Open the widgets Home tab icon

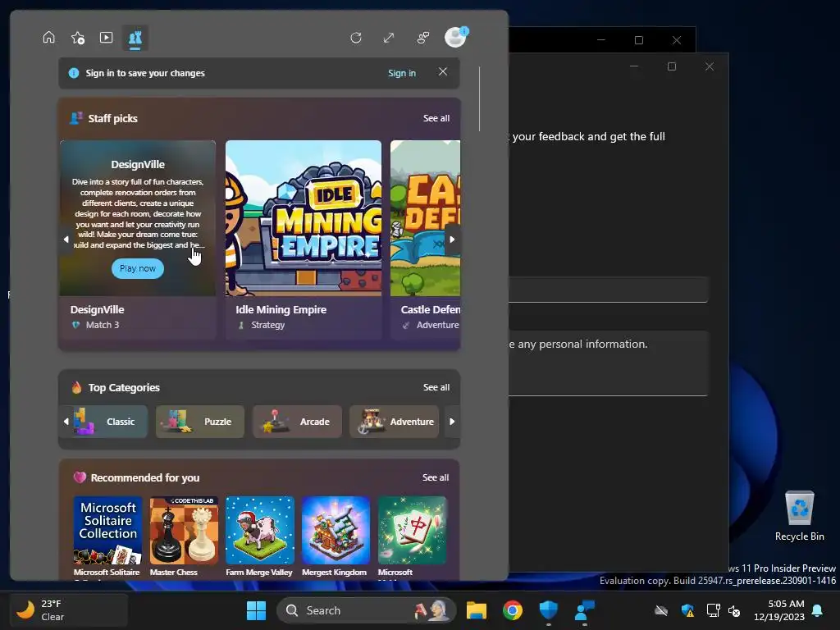tap(48, 38)
